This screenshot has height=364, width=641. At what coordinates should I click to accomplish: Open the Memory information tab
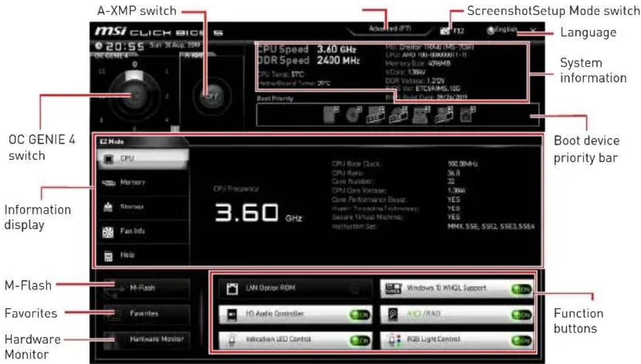coord(143,183)
